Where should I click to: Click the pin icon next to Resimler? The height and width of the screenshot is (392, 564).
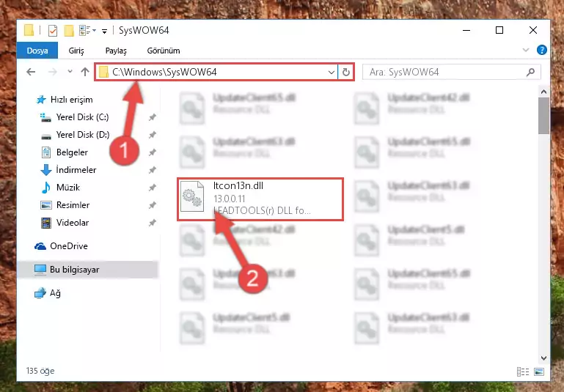pos(153,205)
